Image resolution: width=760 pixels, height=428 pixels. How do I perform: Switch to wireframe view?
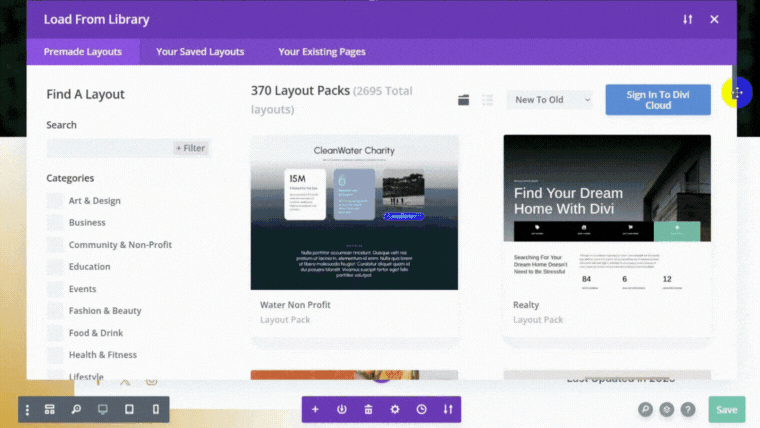pos(49,410)
